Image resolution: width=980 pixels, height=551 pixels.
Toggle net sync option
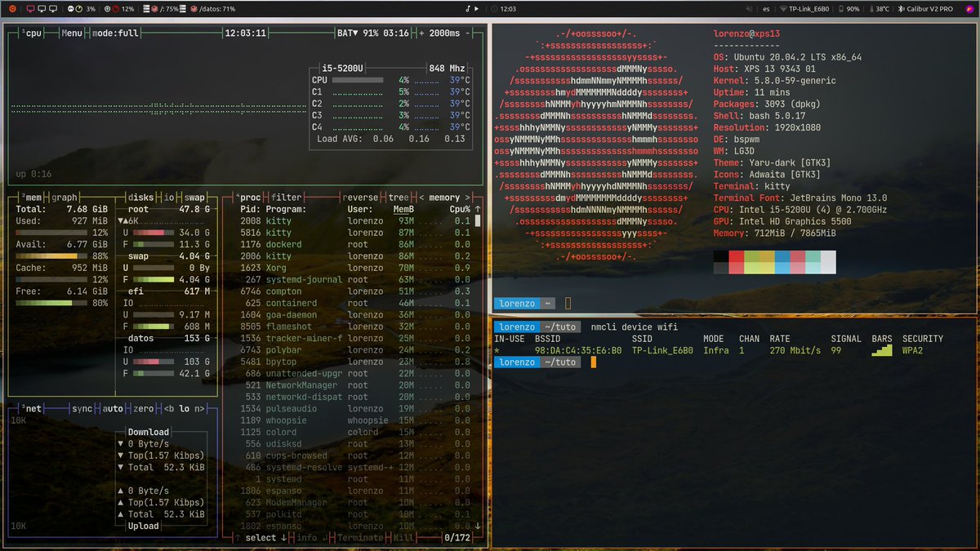click(x=82, y=408)
